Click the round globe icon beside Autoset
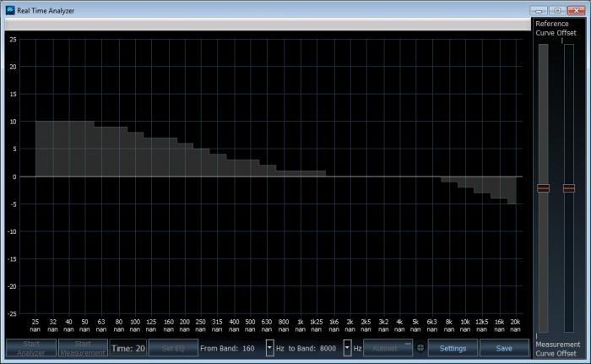The image size is (591, 364). pos(420,347)
